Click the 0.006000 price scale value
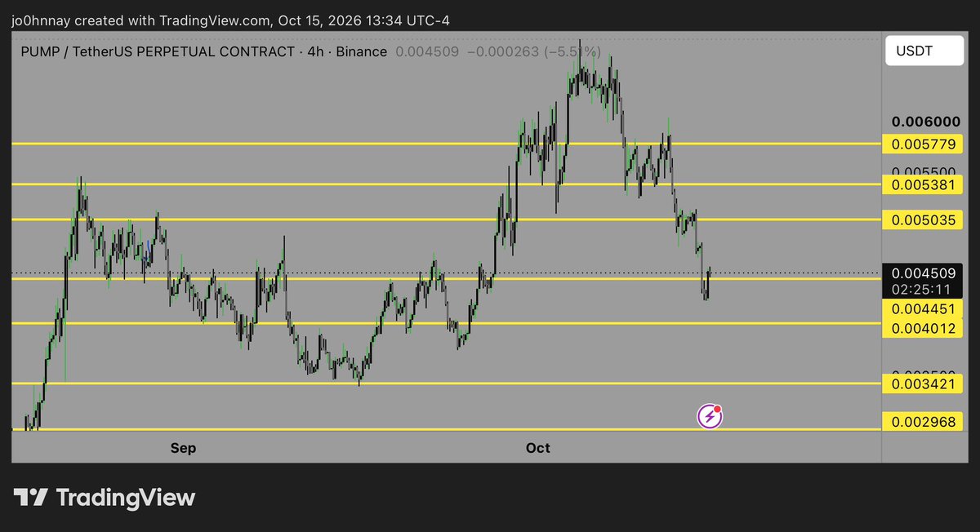This screenshot has height=532, width=980. point(926,122)
